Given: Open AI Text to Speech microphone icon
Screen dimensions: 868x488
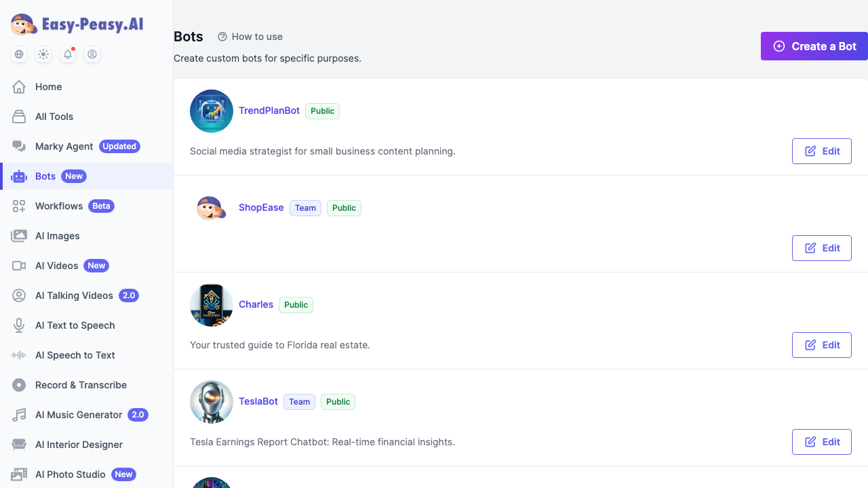Looking at the screenshot, I should pyautogui.click(x=19, y=325).
